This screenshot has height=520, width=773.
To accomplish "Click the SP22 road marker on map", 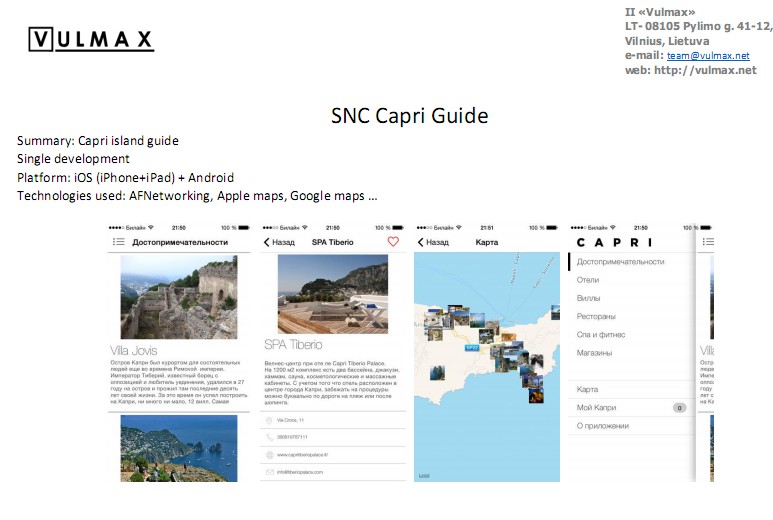I will click(x=472, y=347).
